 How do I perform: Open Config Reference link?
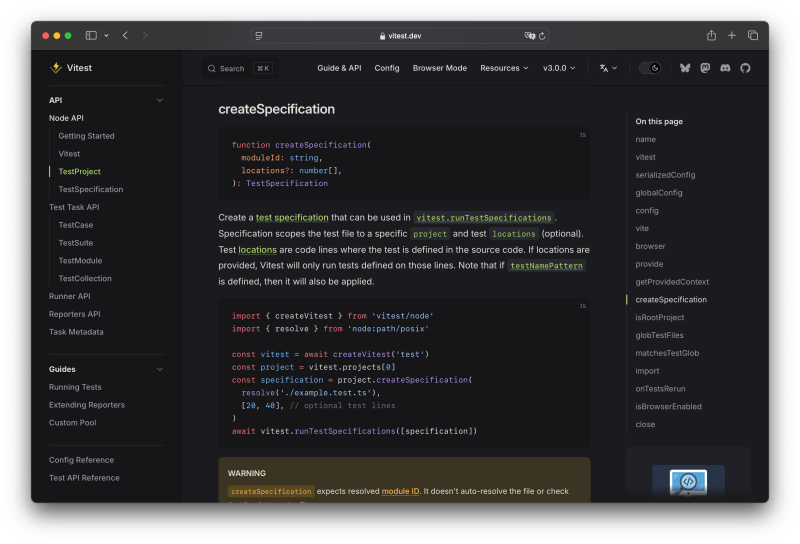[x=81, y=460]
